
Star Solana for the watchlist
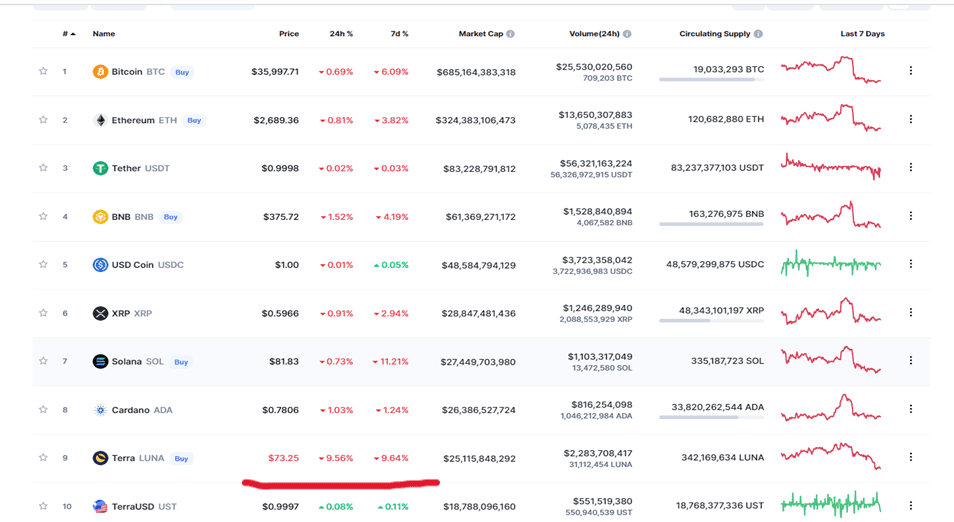pos(43,361)
